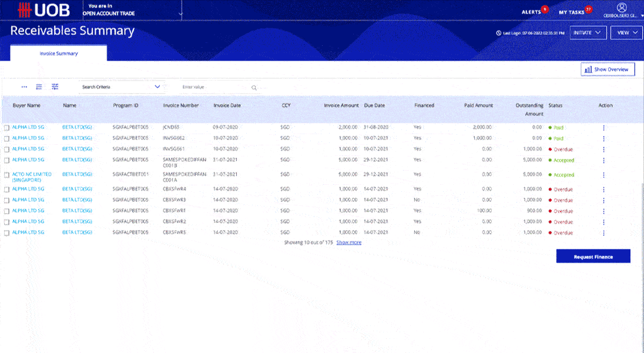644x353 pixels.
Task: Open the VIEW dropdown
Action: [626, 33]
